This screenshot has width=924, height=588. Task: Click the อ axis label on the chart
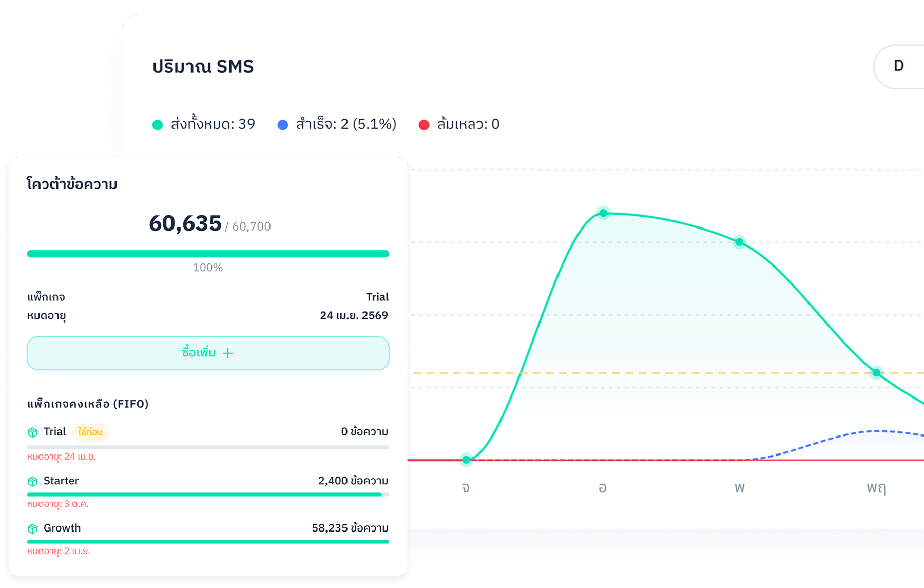tap(603, 488)
